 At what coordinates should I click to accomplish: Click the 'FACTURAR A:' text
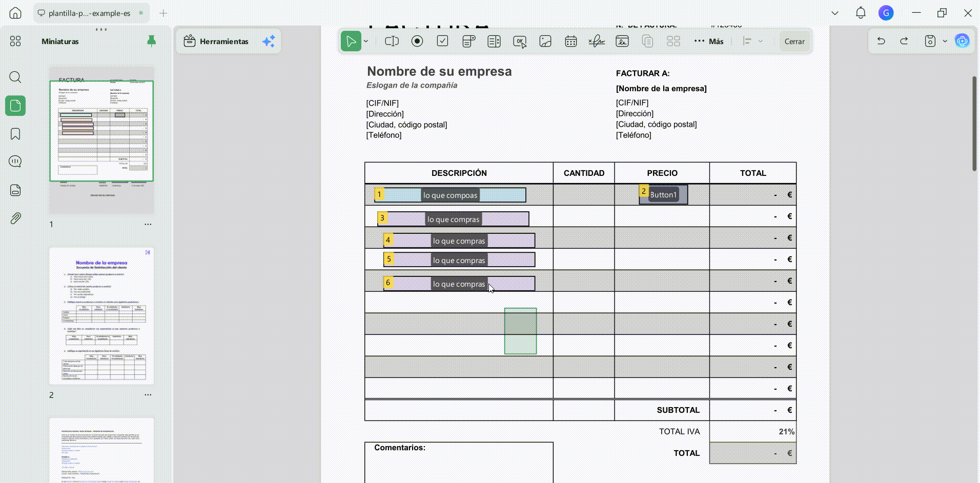point(643,73)
